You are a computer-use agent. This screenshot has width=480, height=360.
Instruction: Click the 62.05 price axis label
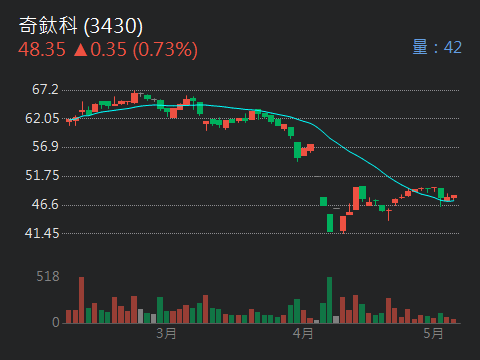click(42, 118)
